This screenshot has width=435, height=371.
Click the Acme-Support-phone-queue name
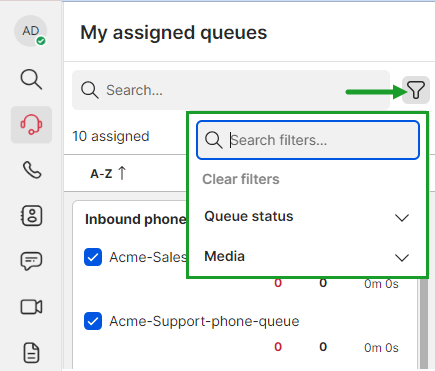click(x=204, y=321)
